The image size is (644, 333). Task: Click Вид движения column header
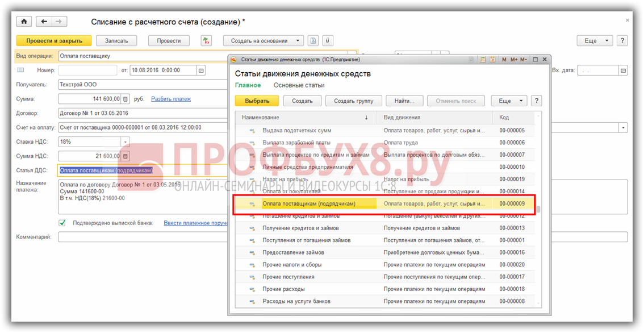pos(434,118)
